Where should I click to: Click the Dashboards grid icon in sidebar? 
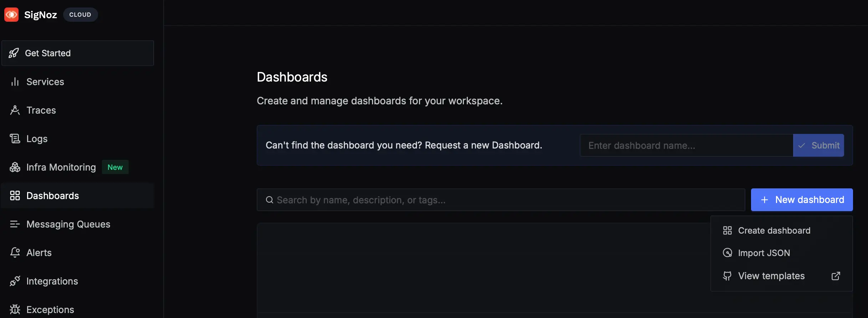(15, 196)
